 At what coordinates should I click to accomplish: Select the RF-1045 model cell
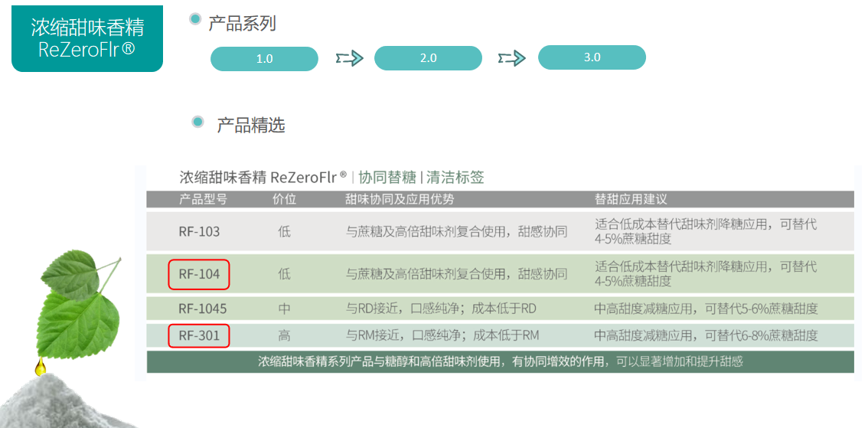(202, 309)
